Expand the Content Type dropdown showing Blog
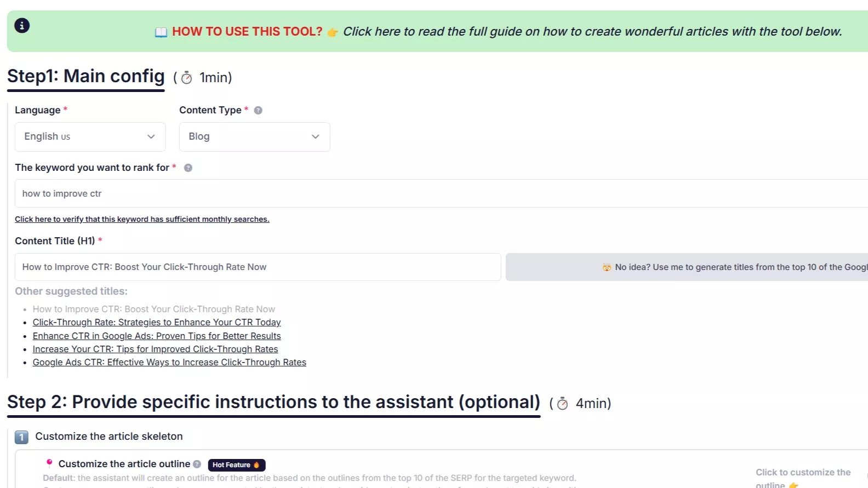 pyautogui.click(x=254, y=137)
